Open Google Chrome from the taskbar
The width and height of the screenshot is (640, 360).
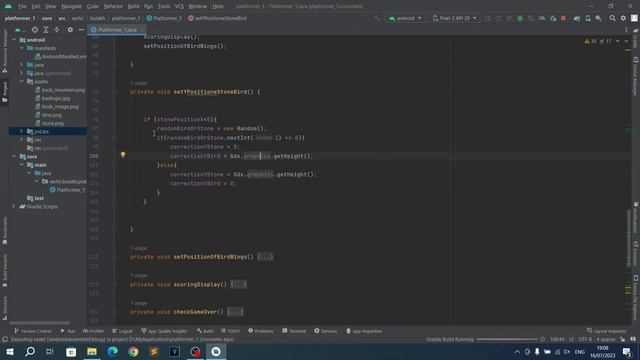click(133, 352)
